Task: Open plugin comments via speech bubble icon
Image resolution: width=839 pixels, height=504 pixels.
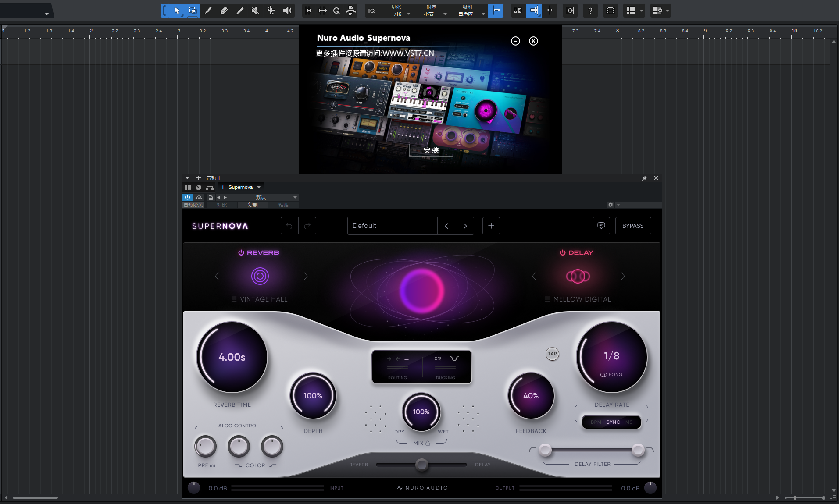Action: tap(600, 225)
